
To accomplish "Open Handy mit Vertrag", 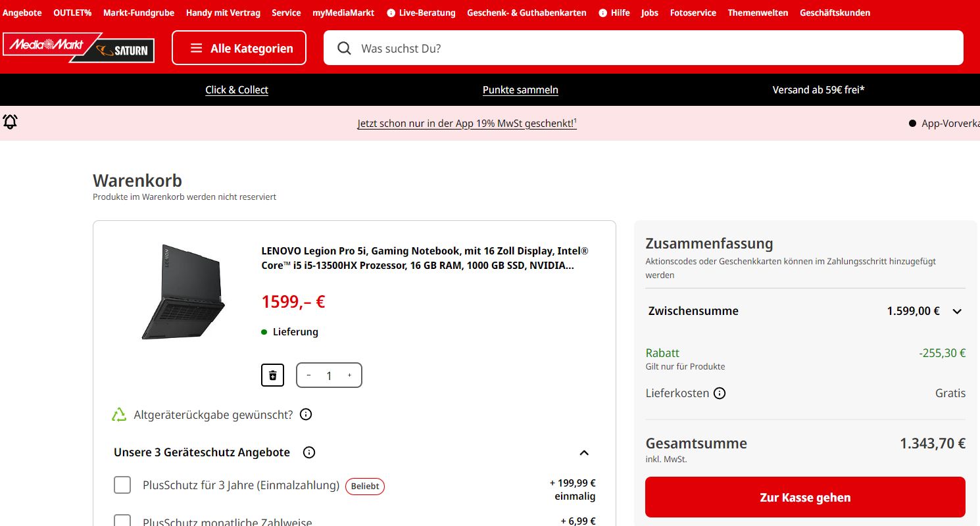I will (x=223, y=12).
